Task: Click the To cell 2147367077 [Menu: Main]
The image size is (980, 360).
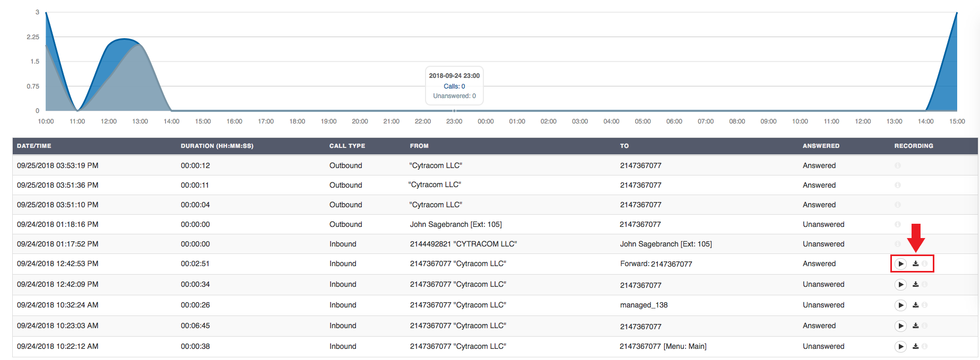Action: pos(663,346)
